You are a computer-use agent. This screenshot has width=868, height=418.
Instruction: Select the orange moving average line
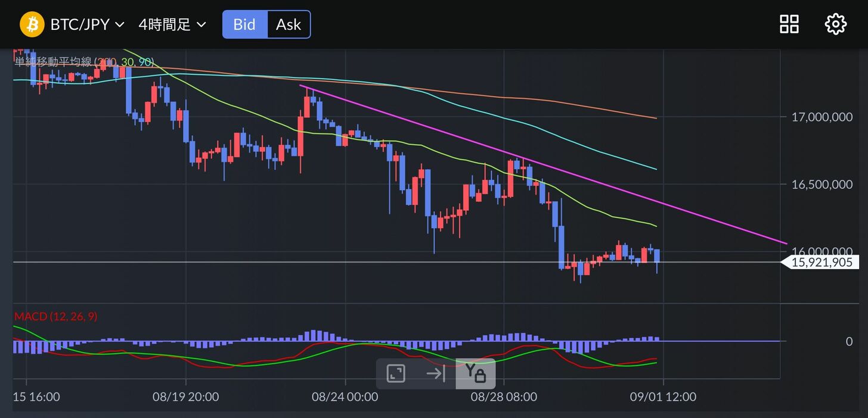click(x=537, y=99)
